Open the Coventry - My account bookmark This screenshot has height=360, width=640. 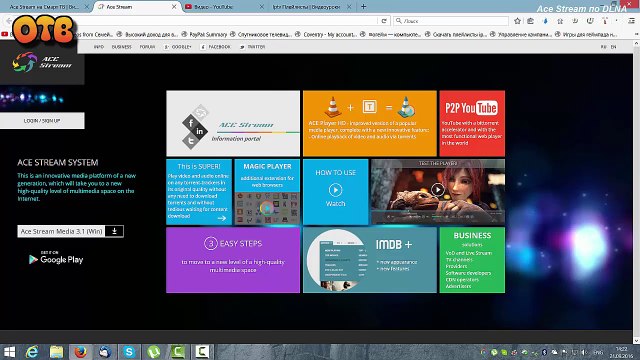(x=326, y=34)
